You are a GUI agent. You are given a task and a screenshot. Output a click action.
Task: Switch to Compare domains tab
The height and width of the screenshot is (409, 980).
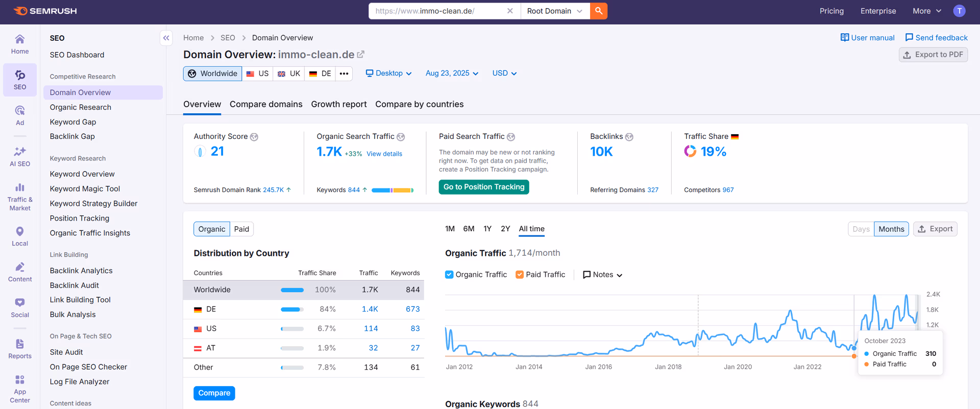point(266,104)
